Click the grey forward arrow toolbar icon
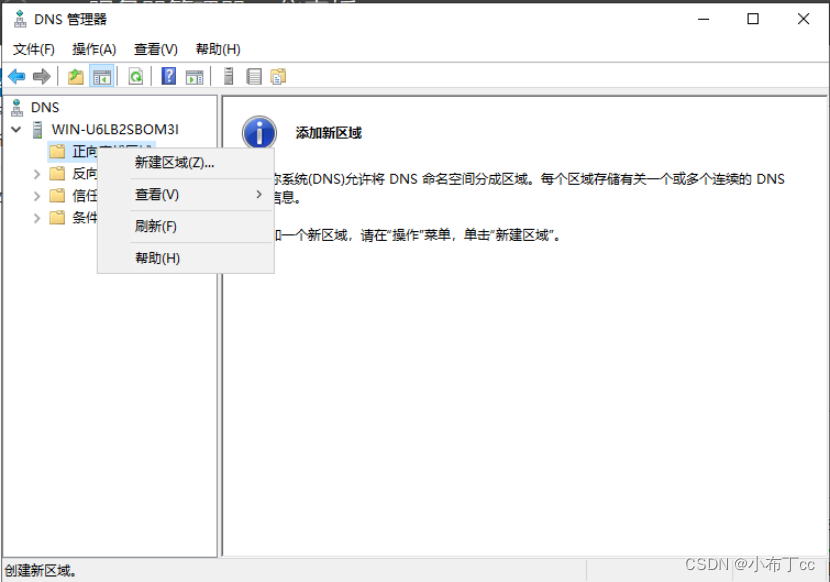This screenshot has width=830, height=582. pyautogui.click(x=41, y=77)
